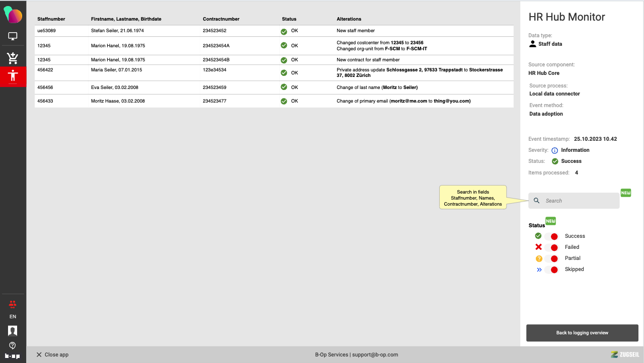Click the red group icon above EN
Screen dimensions: 644x363
[13, 304]
